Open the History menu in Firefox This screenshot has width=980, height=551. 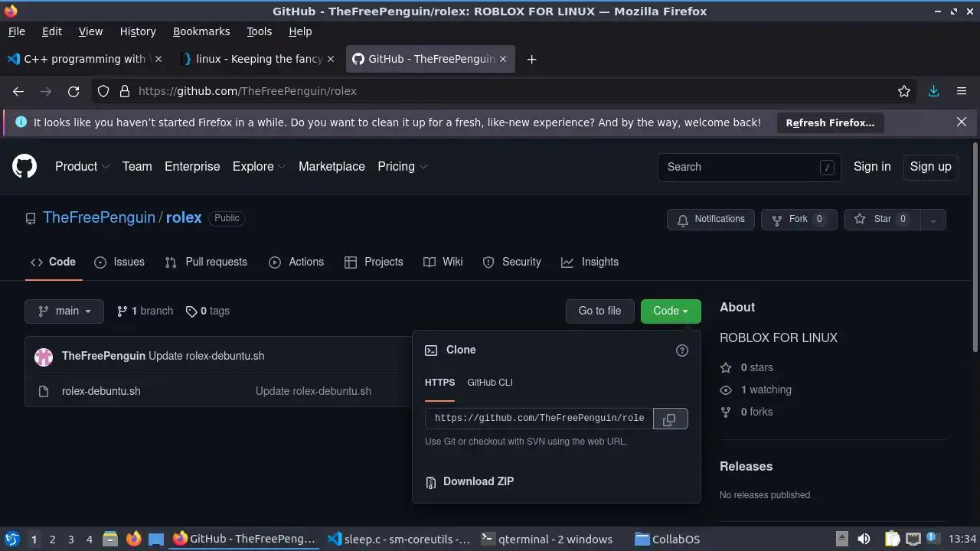tap(138, 31)
